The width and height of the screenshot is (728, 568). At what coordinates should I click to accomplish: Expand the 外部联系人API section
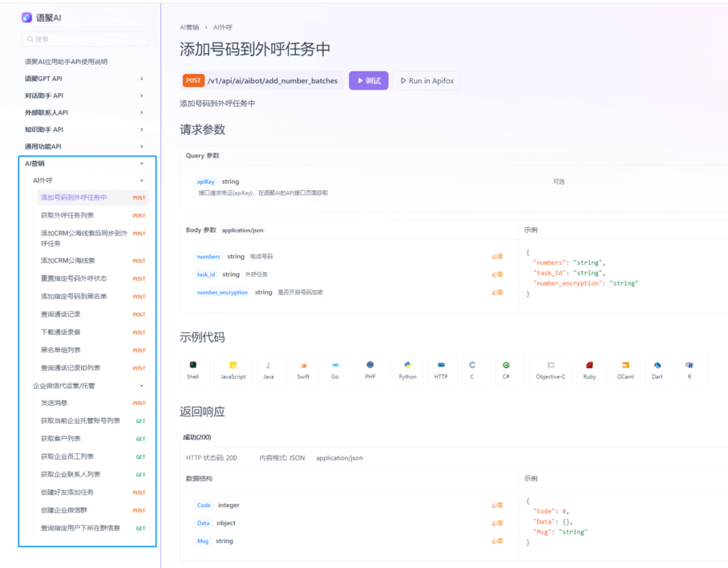[x=85, y=113]
